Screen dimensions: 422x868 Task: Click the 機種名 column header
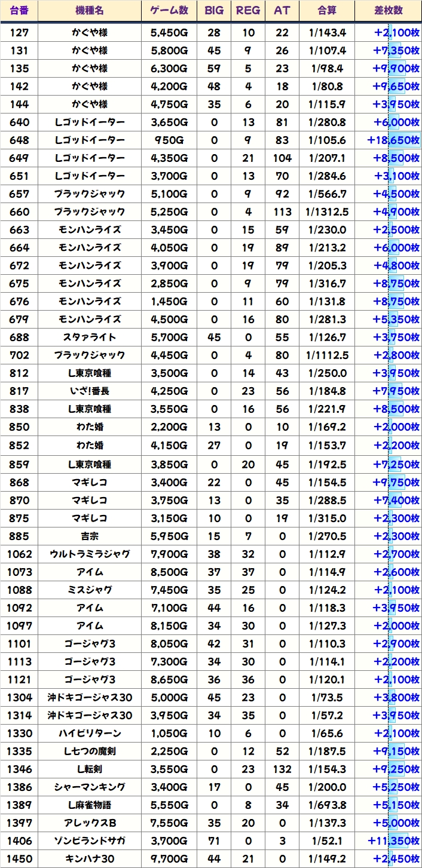tap(90, 11)
